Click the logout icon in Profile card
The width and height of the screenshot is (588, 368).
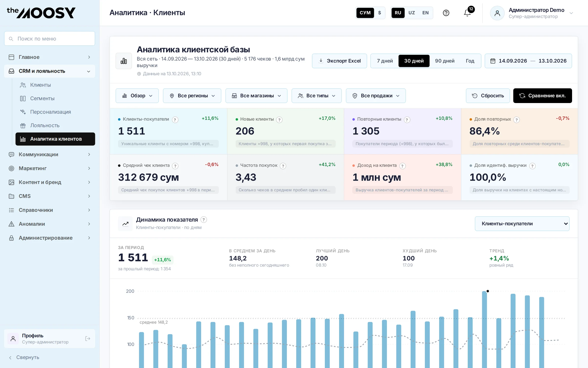point(88,339)
